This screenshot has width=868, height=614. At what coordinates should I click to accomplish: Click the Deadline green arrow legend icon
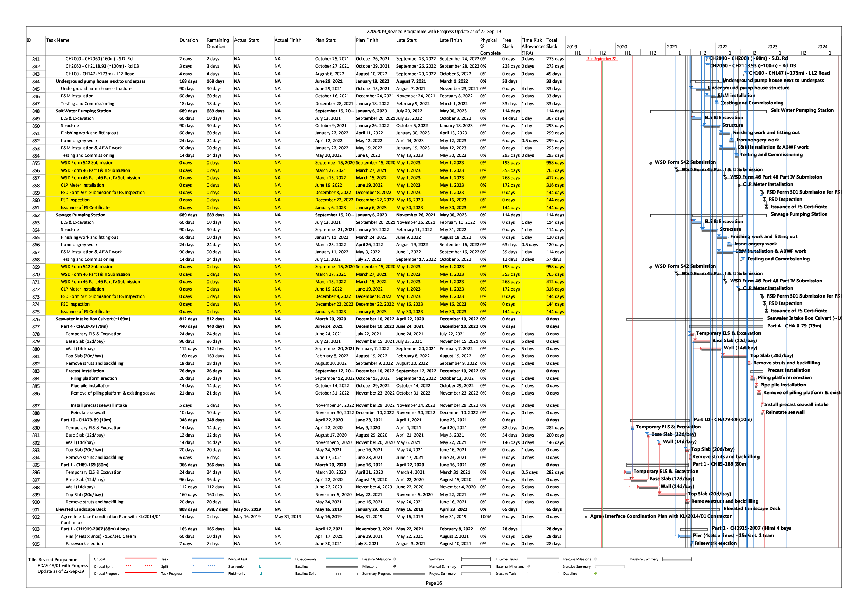click(596, 573)
